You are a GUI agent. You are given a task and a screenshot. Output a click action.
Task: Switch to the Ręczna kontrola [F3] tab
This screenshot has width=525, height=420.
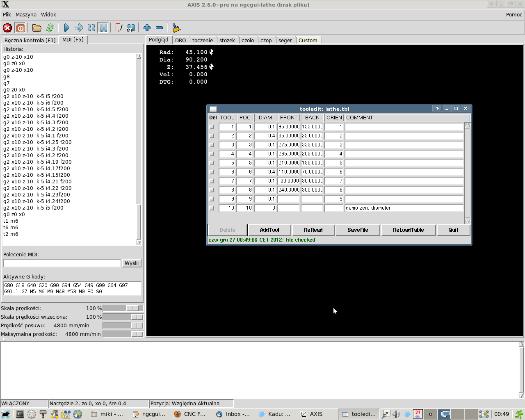tap(30, 40)
